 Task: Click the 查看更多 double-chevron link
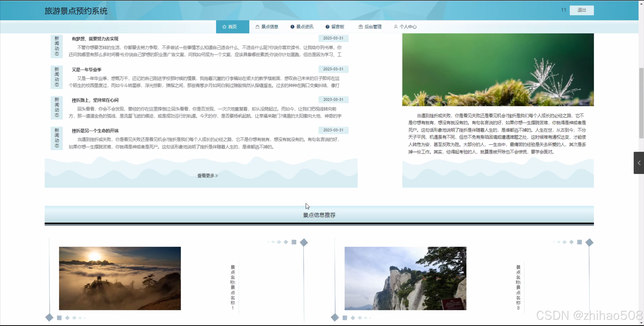tap(207, 175)
